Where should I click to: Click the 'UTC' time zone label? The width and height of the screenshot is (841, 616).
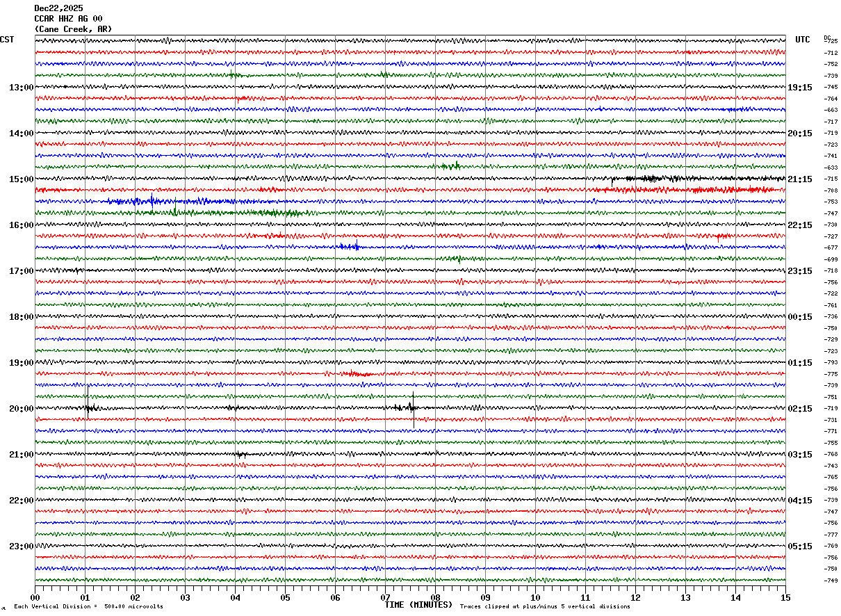point(803,40)
